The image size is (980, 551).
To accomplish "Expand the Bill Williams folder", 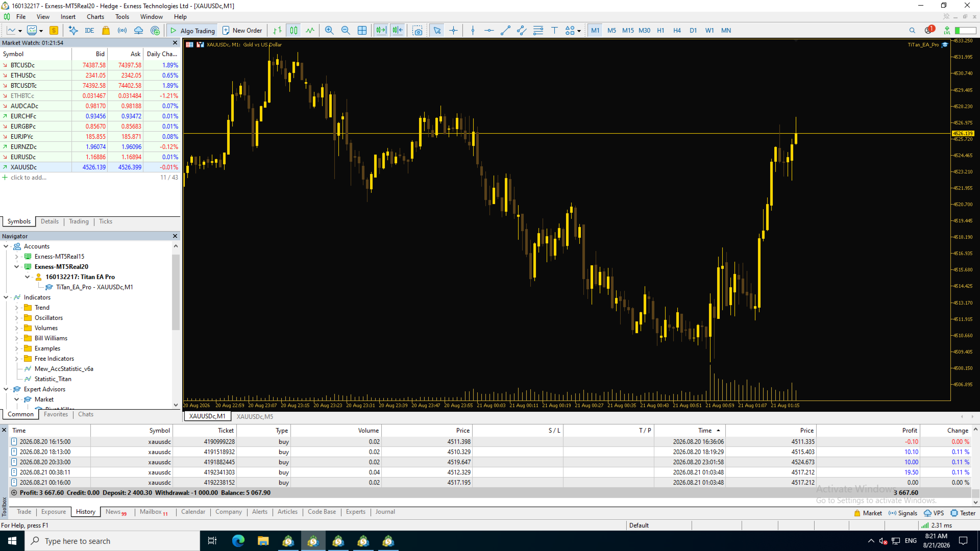I will (16, 338).
